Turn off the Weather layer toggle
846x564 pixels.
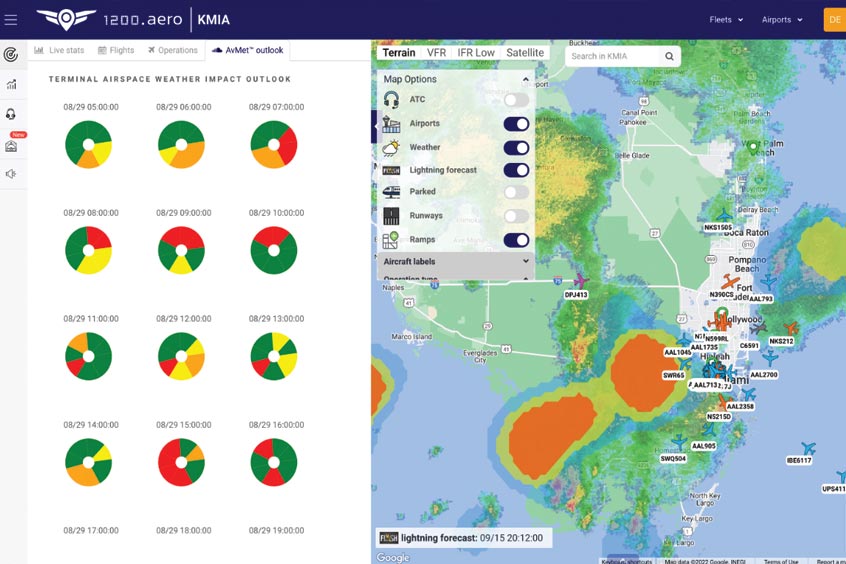(x=516, y=147)
